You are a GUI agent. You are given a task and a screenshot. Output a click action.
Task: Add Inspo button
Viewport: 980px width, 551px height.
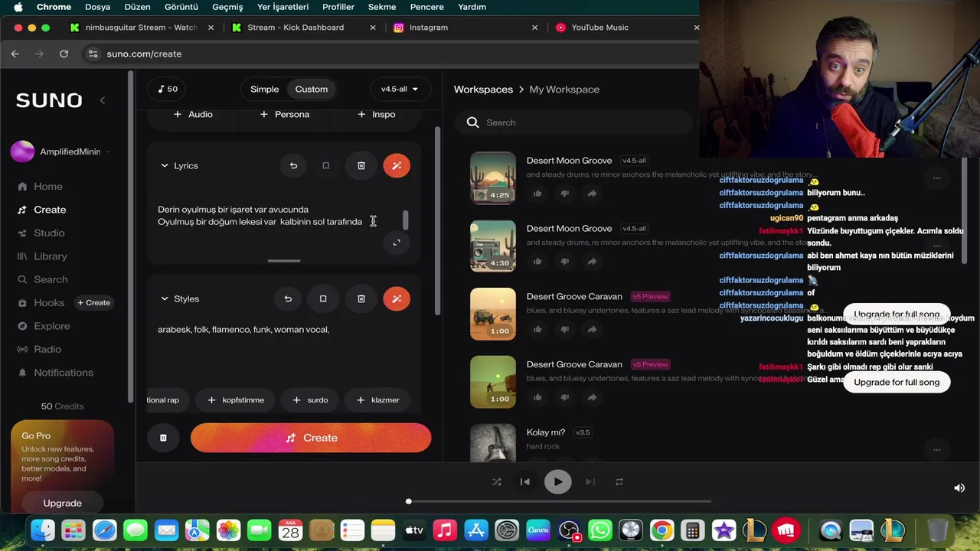376,114
